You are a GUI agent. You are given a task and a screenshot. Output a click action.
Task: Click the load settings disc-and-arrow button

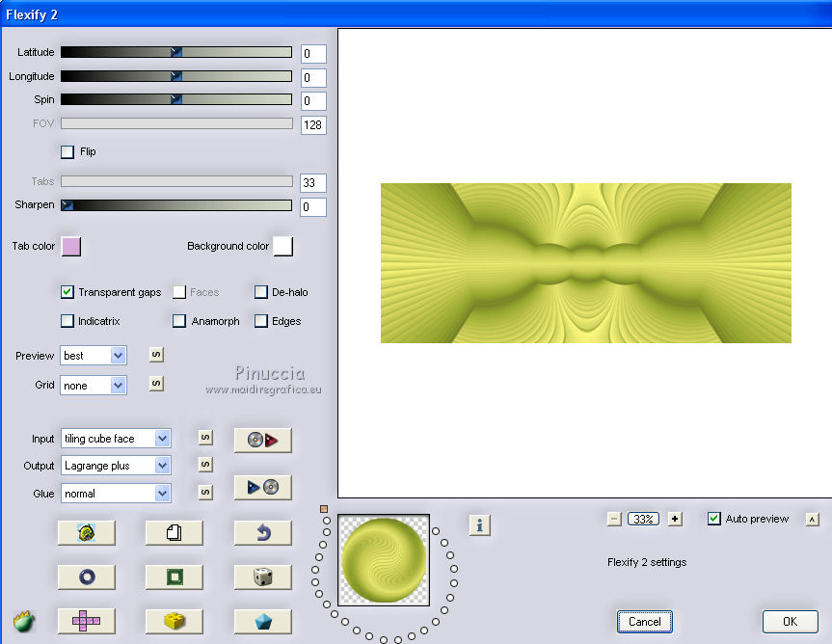click(262, 440)
